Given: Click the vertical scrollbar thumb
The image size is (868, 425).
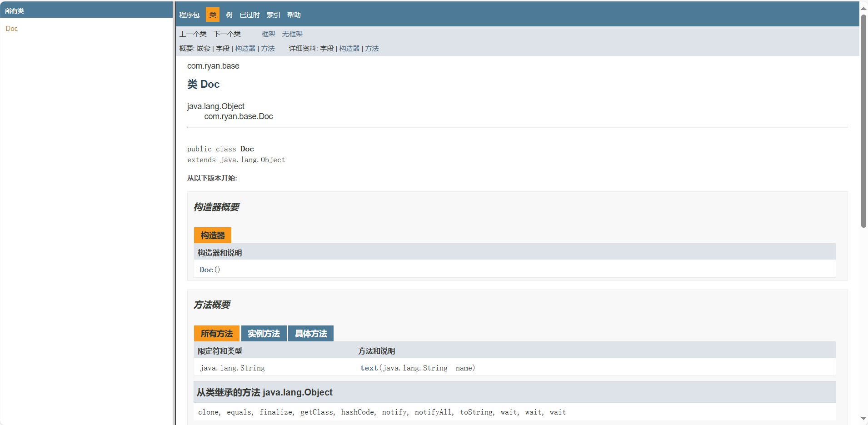Looking at the screenshot, I should 863,120.
